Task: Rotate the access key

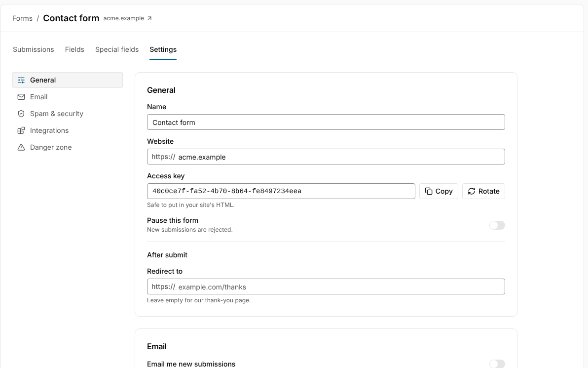Action: point(483,191)
